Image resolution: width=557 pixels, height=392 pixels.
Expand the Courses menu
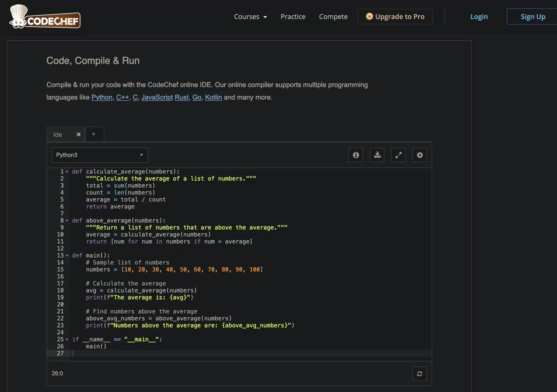tap(250, 17)
